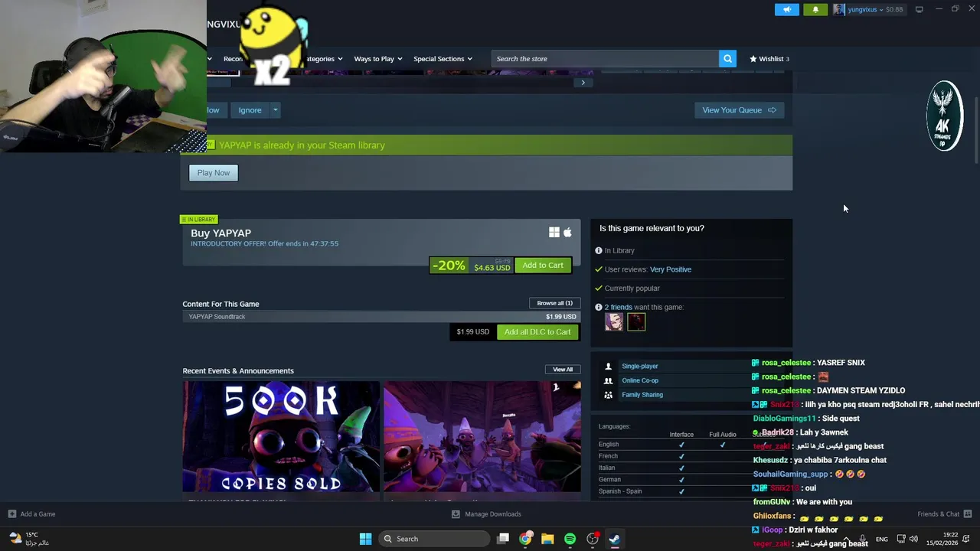Screen dimensions: 980x551
Task: Open the second friend avatar who wants this game
Action: pyautogui.click(x=636, y=322)
